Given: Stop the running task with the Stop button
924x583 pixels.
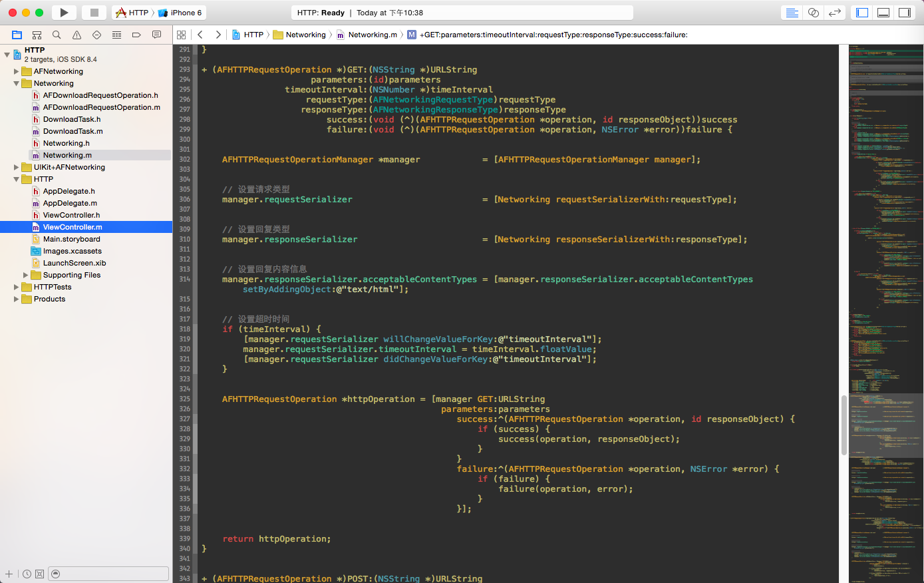Looking at the screenshot, I should (x=94, y=13).
